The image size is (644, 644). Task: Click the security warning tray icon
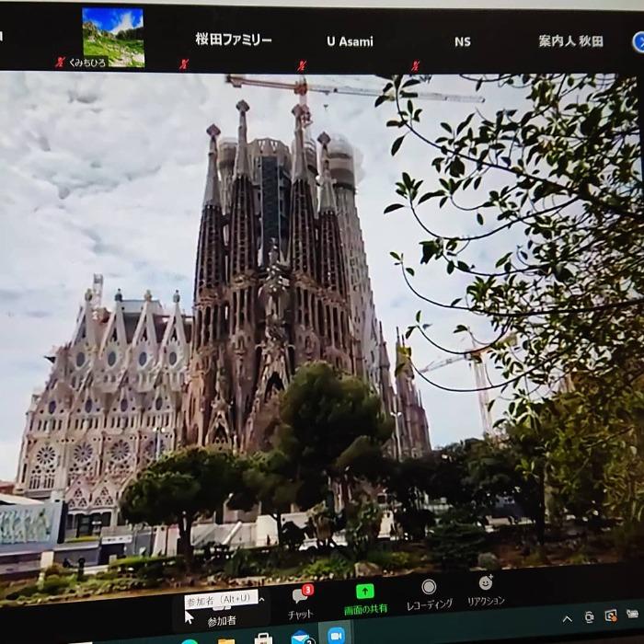click(611, 615)
